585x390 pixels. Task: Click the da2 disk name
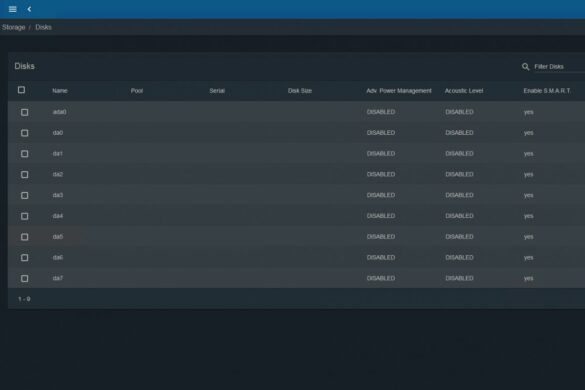pos(58,174)
